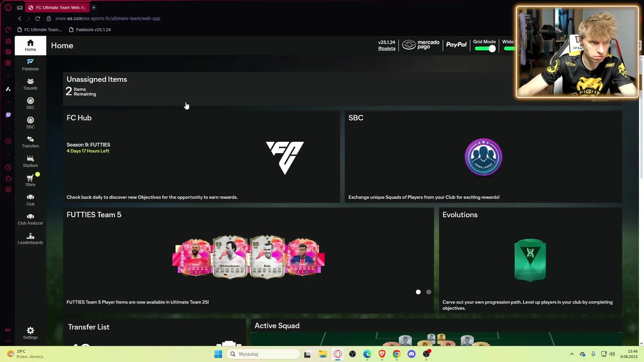This screenshot has width=644, height=362.
Task: Open Brave browser from the taskbar
Action: 382,354
